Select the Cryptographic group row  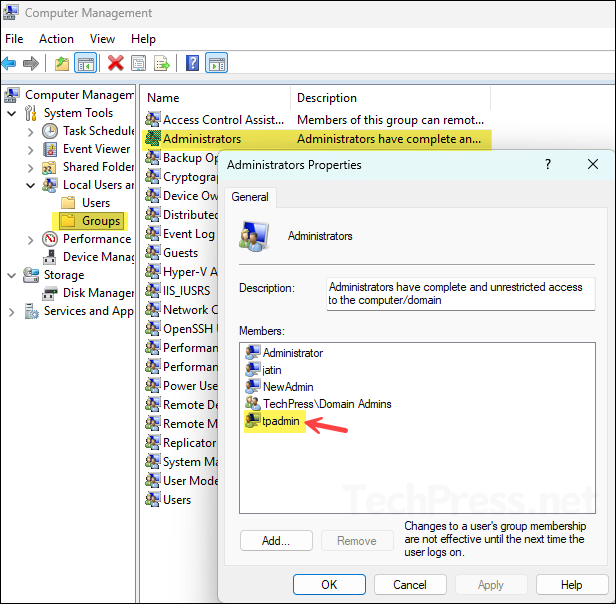(x=181, y=176)
